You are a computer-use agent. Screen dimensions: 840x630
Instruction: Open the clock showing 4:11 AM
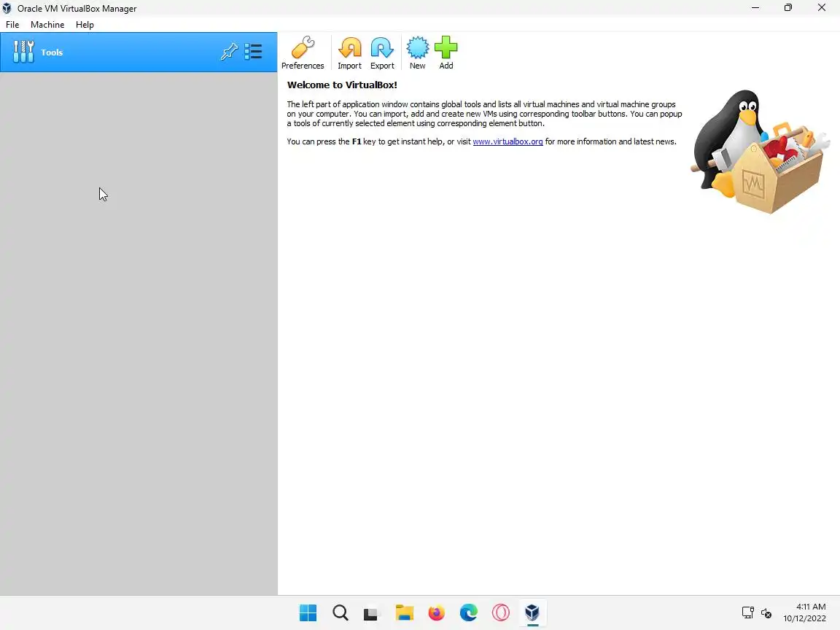(x=805, y=612)
